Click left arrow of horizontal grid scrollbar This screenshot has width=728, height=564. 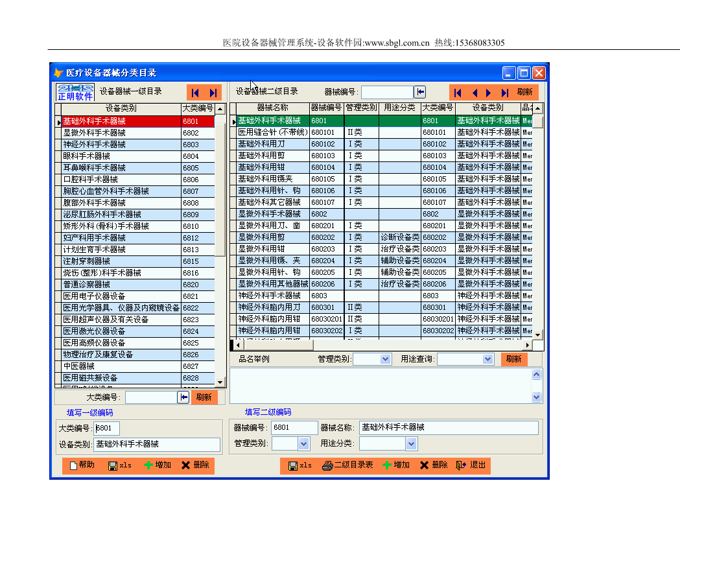click(238, 345)
